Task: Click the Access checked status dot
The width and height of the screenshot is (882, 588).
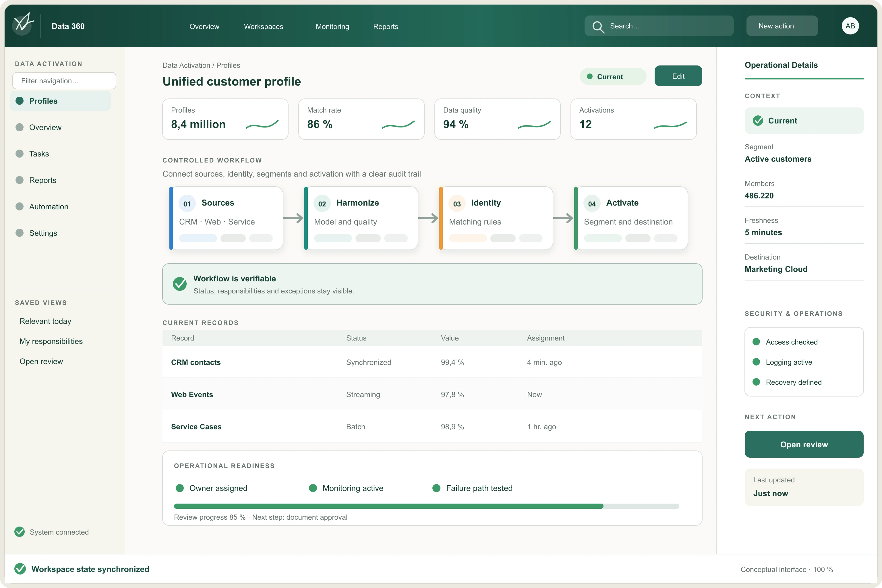Action: 756,342
